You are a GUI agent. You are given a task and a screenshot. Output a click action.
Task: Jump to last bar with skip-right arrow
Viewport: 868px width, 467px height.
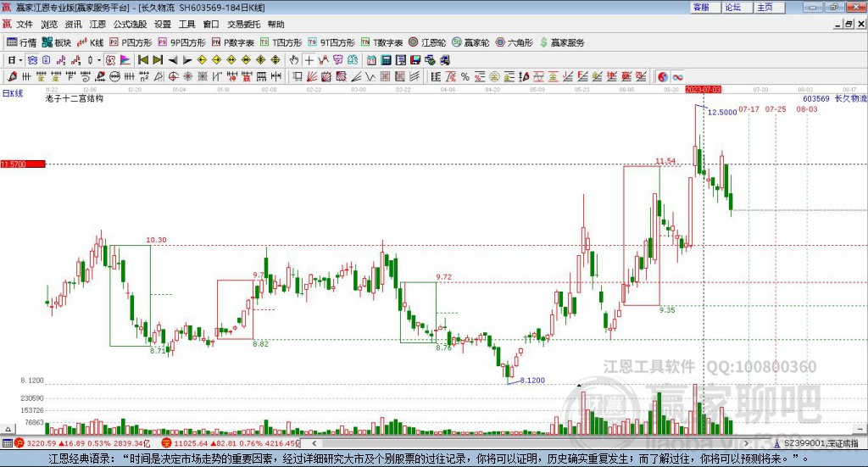158,60
